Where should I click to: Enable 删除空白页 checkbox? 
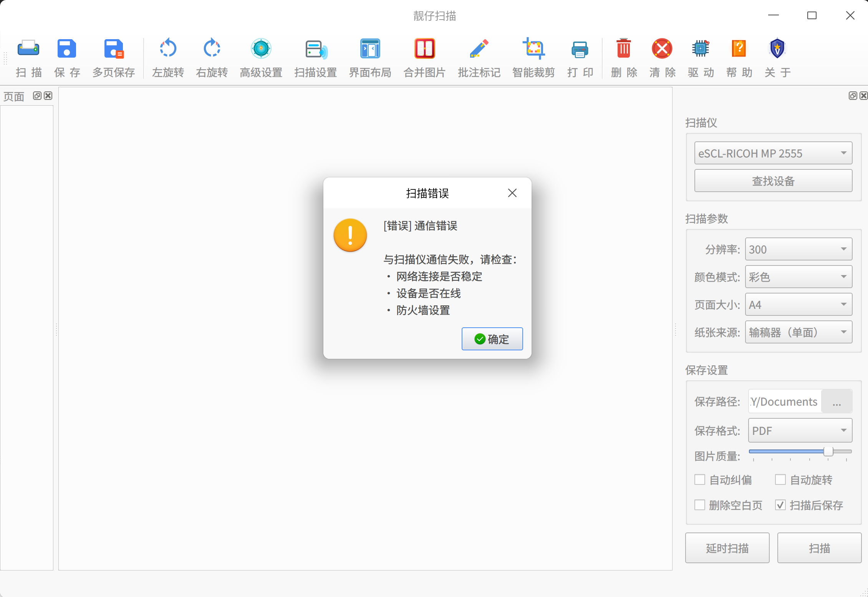700,505
